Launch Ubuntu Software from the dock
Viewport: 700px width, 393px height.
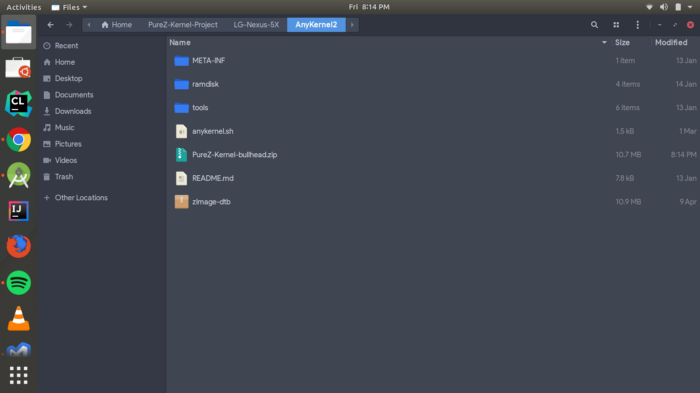(18, 68)
